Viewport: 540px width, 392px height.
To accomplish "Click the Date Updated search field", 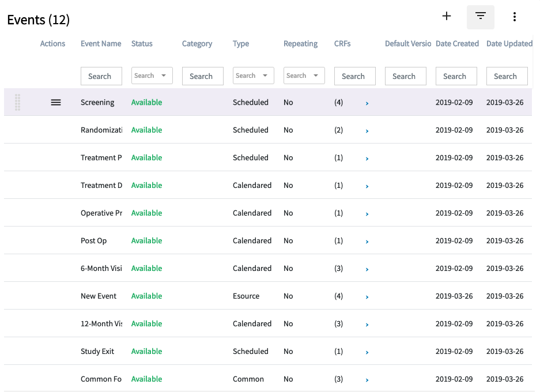I will [x=507, y=76].
